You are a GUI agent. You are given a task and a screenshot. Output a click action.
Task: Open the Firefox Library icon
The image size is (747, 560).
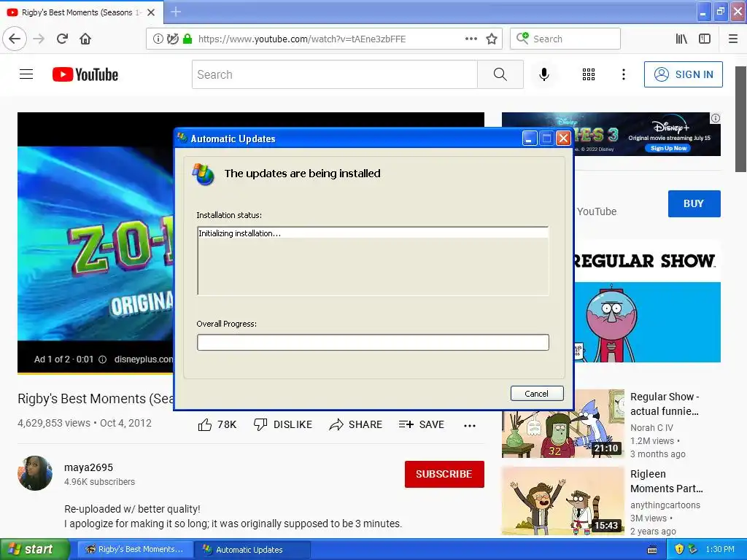681,39
